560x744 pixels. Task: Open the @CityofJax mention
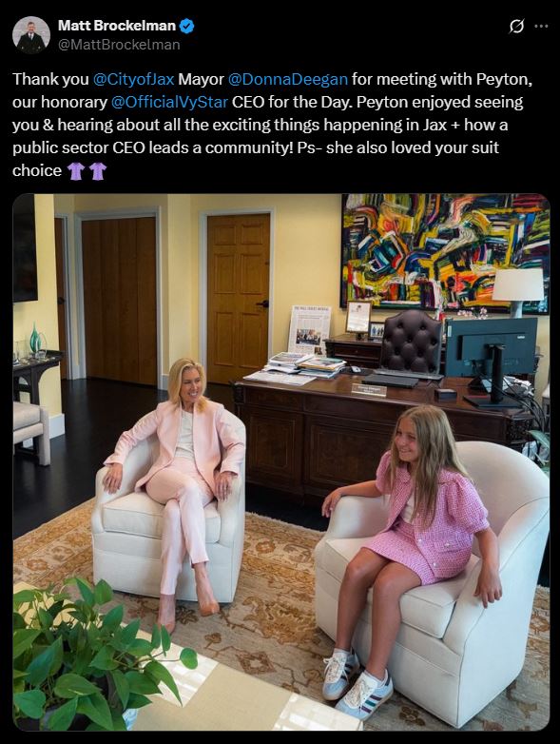pyautogui.click(x=134, y=79)
